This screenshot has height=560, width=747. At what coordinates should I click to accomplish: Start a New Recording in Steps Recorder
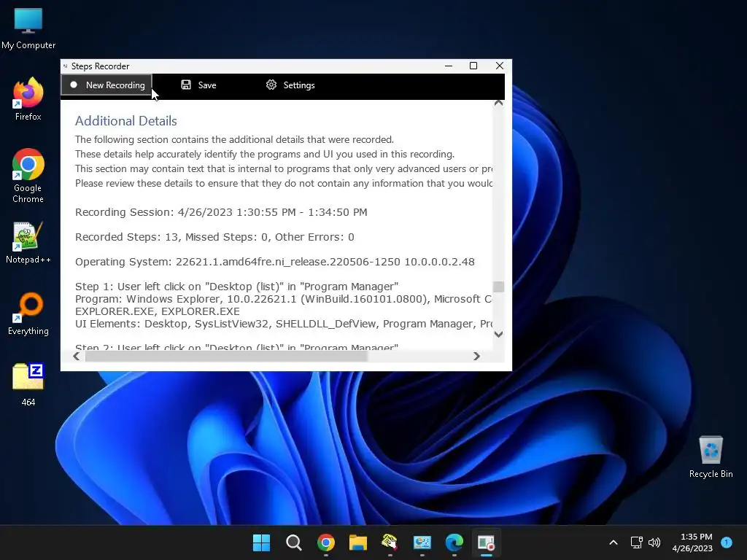tap(107, 85)
